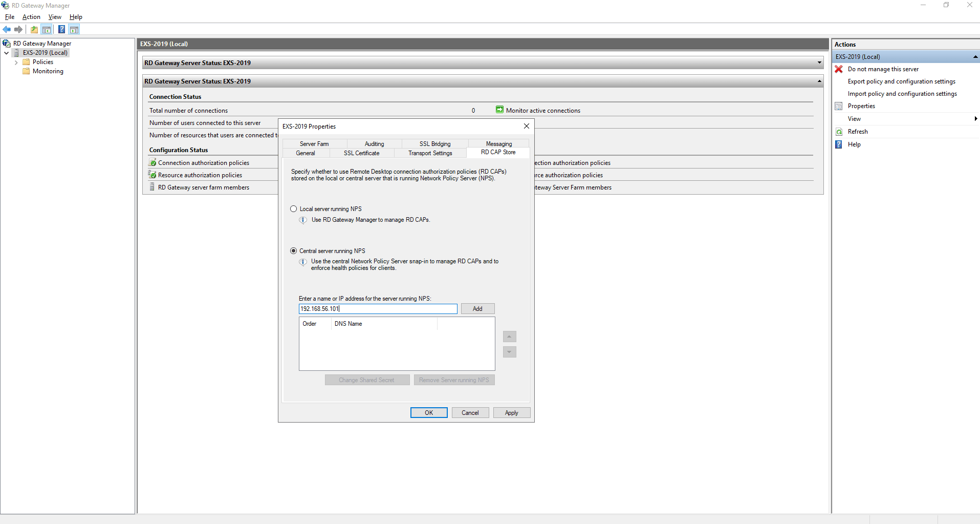Switch to the Transport Settings tab
This screenshot has width=980, height=524.
coord(430,153)
